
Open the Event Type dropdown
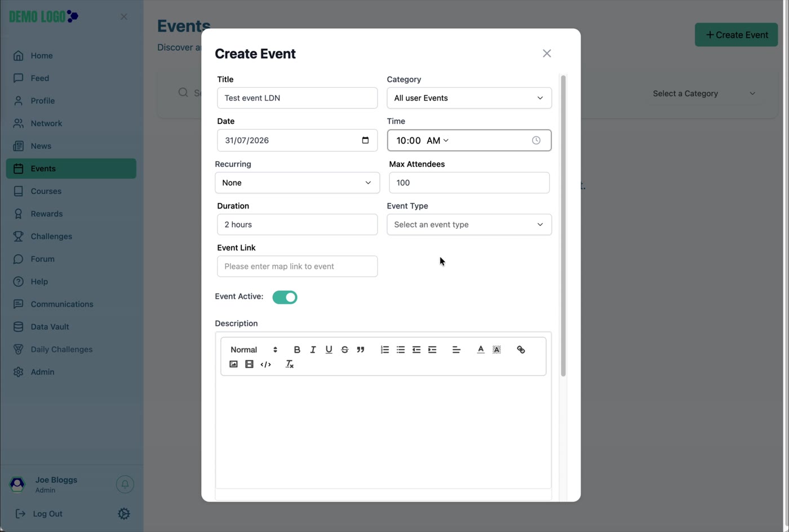(469, 224)
